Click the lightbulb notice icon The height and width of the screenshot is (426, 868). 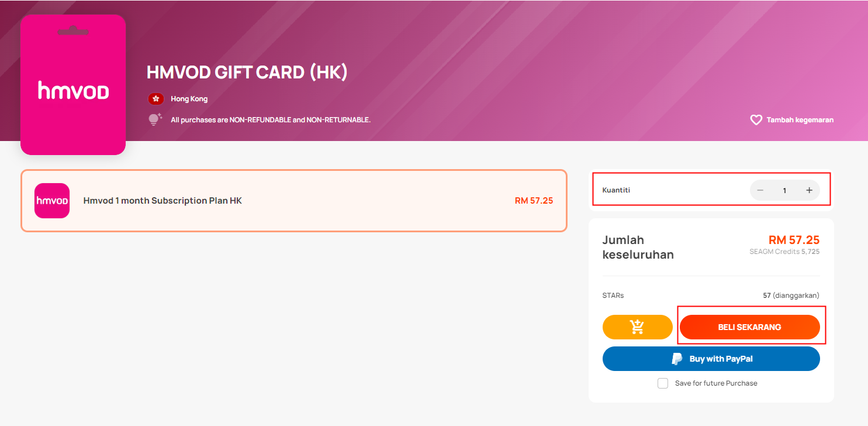pyautogui.click(x=154, y=119)
